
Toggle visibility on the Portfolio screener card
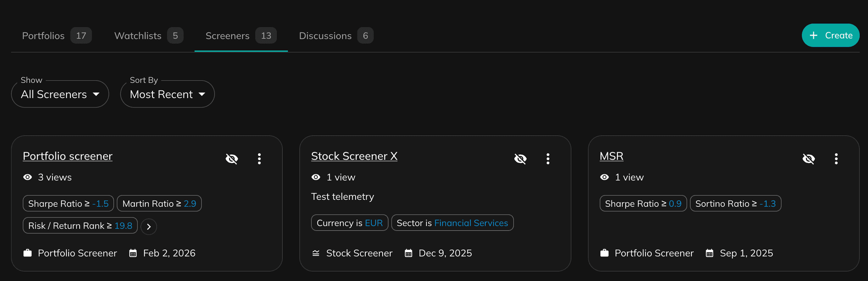coord(232,158)
